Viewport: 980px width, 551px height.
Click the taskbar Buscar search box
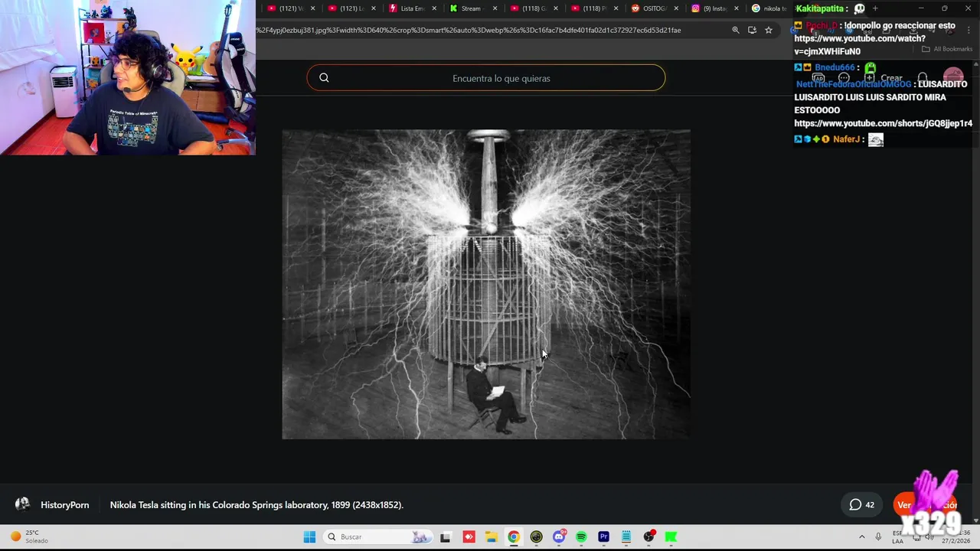pos(377,536)
